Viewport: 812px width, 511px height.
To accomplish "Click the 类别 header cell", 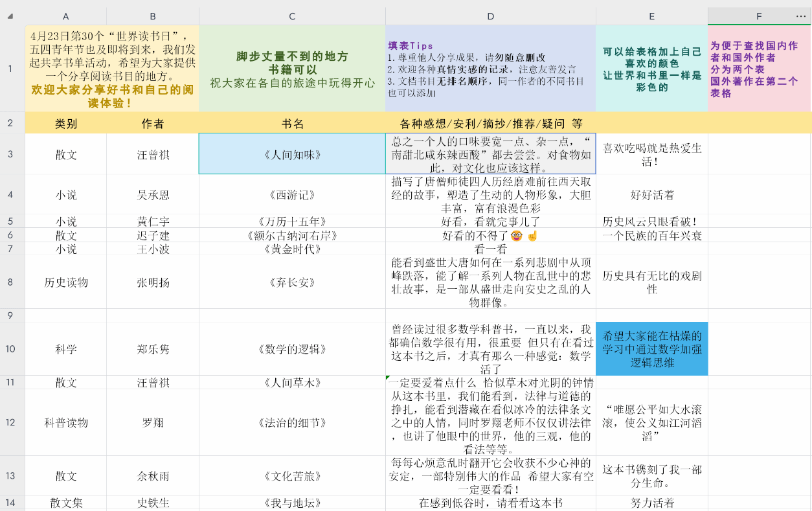I will 65,123.
